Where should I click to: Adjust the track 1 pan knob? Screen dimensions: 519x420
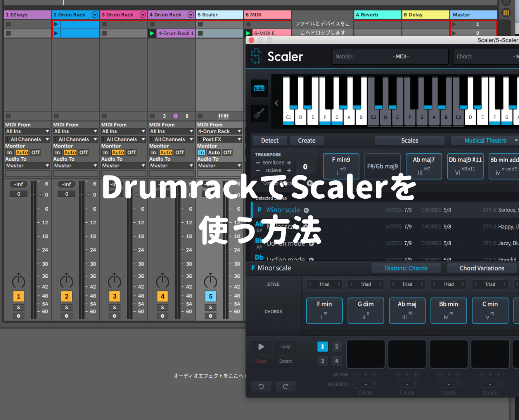pyautogui.click(x=18, y=281)
